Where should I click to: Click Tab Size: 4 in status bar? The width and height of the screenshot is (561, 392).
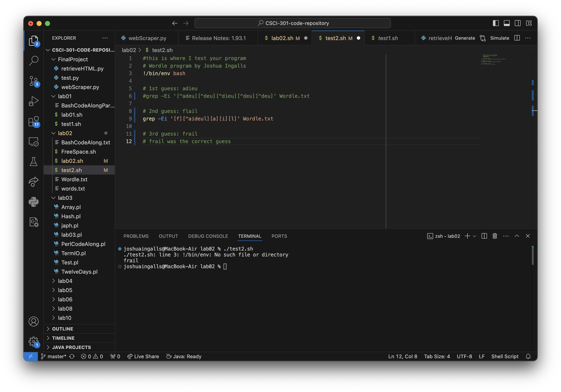(x=437, y=356)
